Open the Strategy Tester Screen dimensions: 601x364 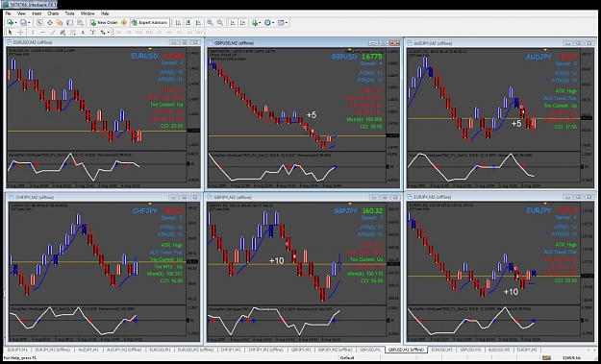[80, 23]
